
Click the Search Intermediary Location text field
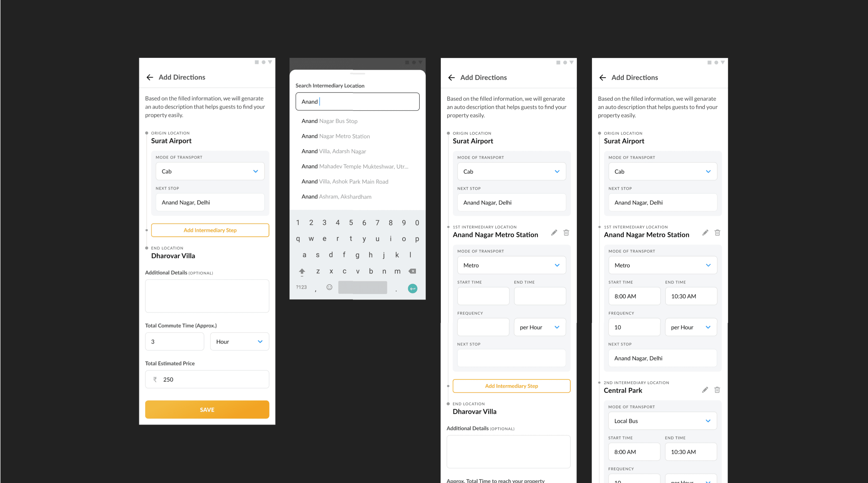coord(357,101)
